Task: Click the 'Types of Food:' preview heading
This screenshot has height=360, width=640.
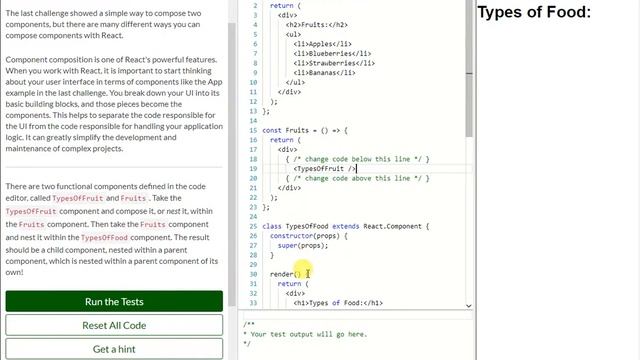Action: tap(534, 12)
